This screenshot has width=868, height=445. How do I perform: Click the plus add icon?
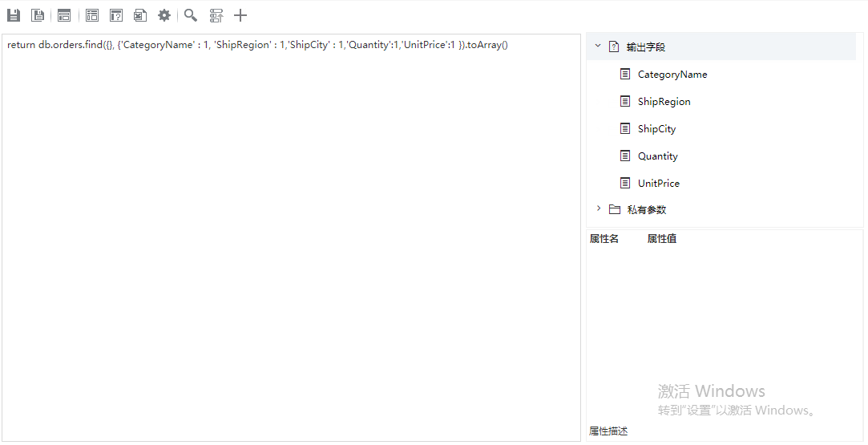(240, 15)
